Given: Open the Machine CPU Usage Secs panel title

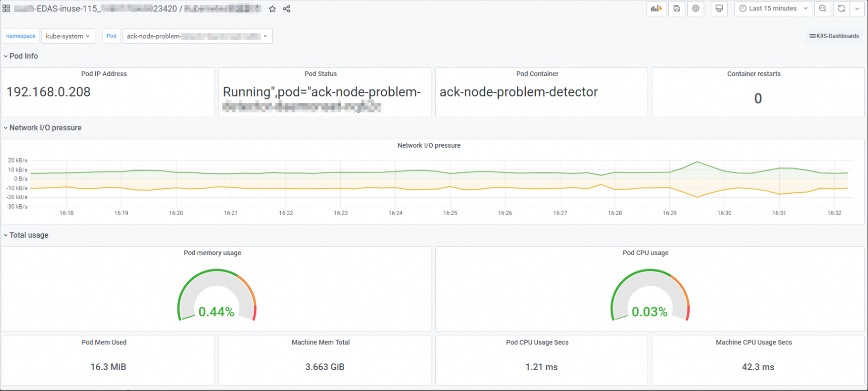Looking at the screenshot, I should pyautogui.click(x=754, y=342).
